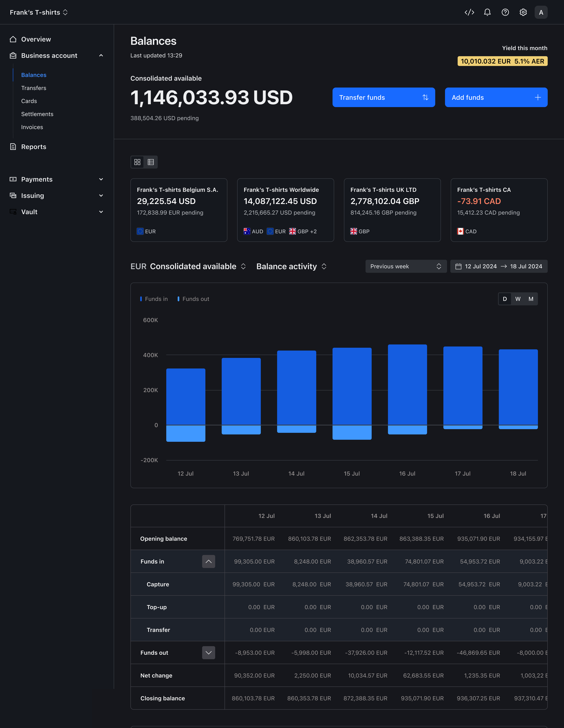Click the Vault lock icon
This screenshot has height=728, width=564.
(13, 212)
